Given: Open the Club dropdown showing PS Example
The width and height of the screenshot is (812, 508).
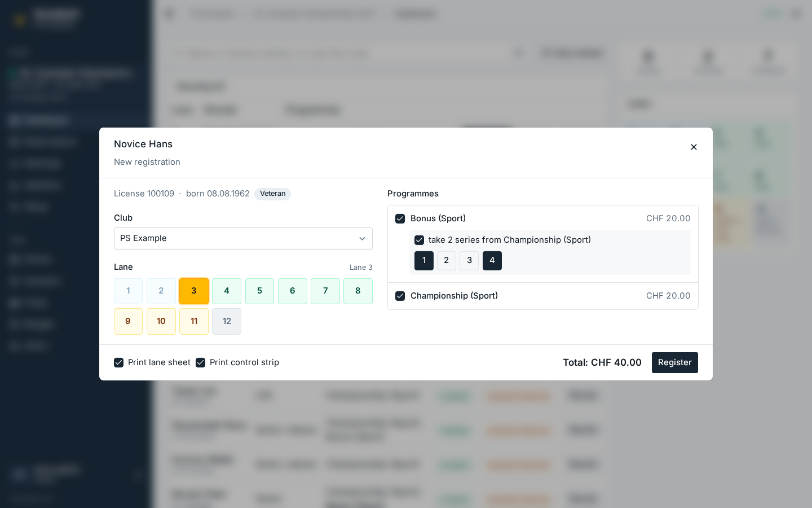Looking at the screenshot, I should 243,238.
